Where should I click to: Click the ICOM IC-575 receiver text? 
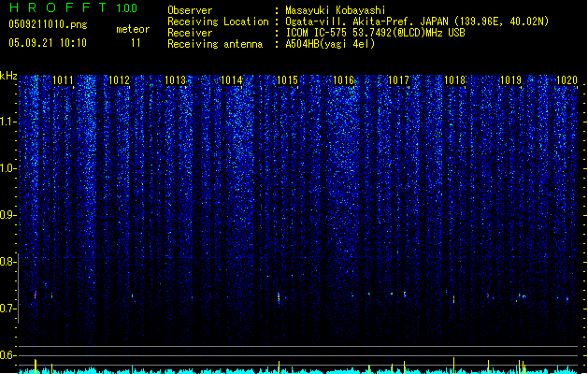coord(375,33)
